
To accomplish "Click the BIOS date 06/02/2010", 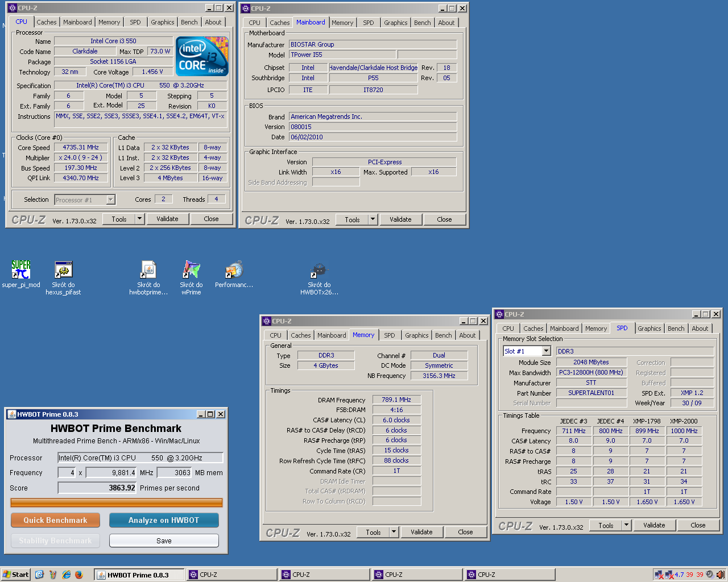I will 373,137.
